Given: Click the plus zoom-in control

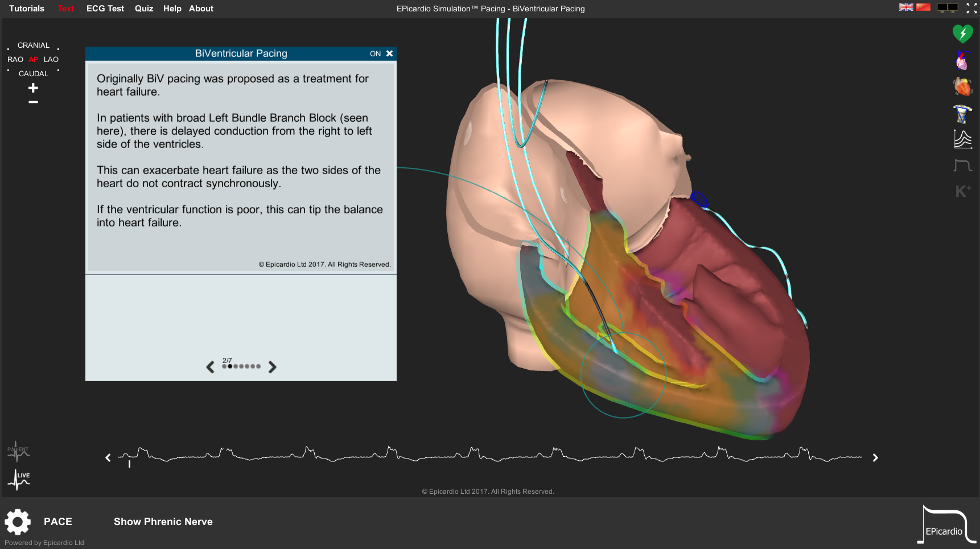Looking at the screenshot, I should coord(33,88).
